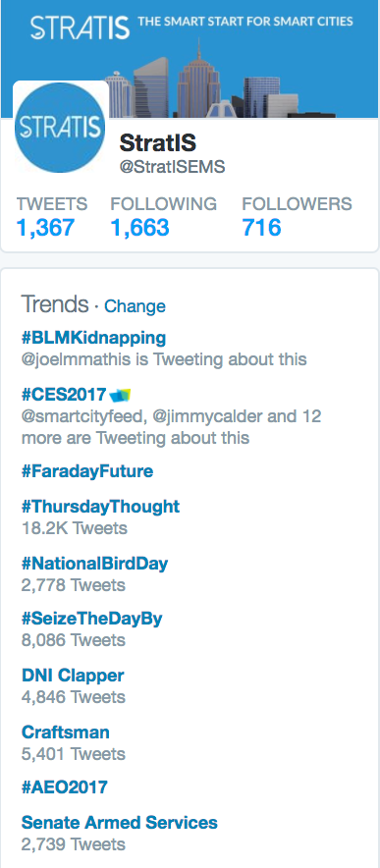Viewport: 380px width, 868px height.
Task: Open the StratIS header banner image
Action: [190, 59]
